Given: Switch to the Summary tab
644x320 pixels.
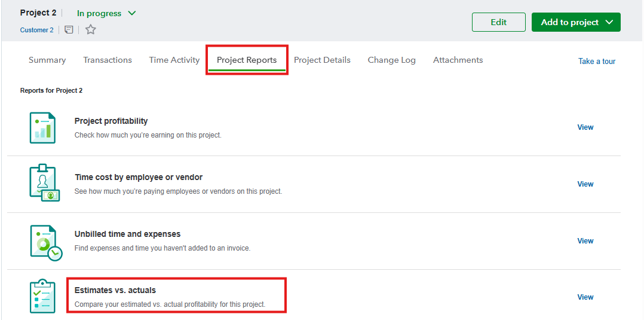Looking at the screenshot, I should pos(47,60).
